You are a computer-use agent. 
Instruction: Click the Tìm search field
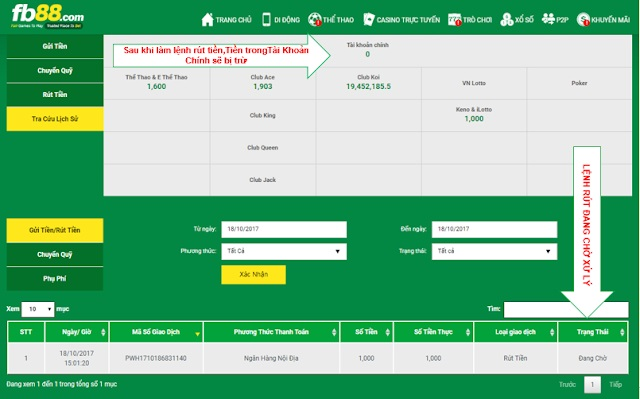point(566,309)
